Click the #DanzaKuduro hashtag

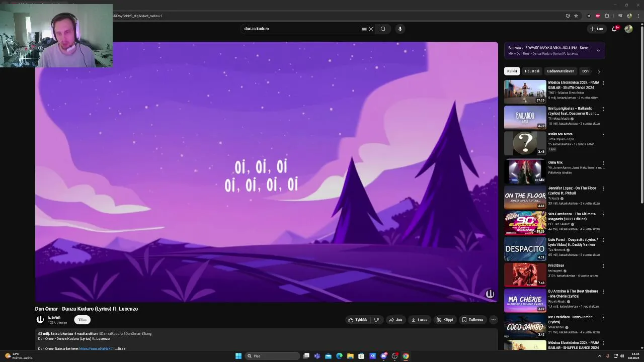pyautogui.click(x=111, y=333)
